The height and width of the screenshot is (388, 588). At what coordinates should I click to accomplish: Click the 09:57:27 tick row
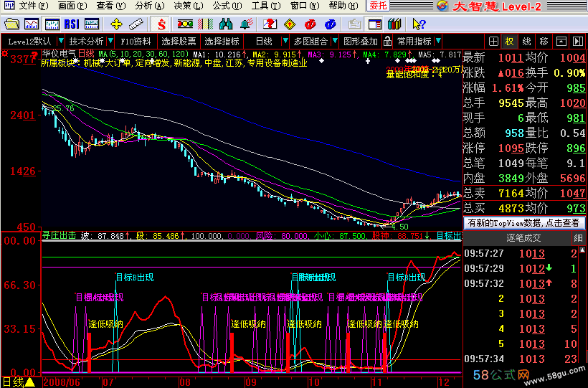tap(521, 254)
